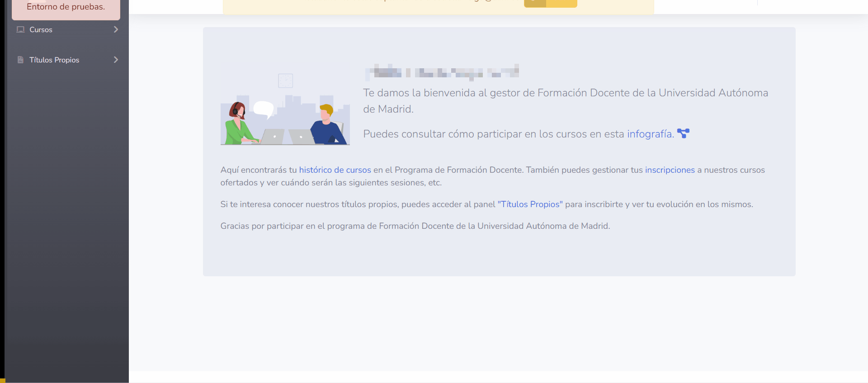
Task: Click the document icon beside Títulos Propios
Action: [20, 60]
